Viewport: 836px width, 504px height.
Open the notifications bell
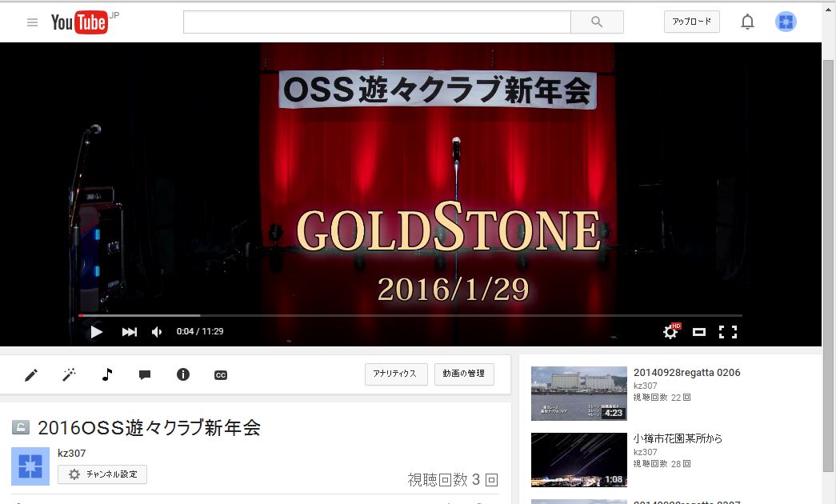747,22
